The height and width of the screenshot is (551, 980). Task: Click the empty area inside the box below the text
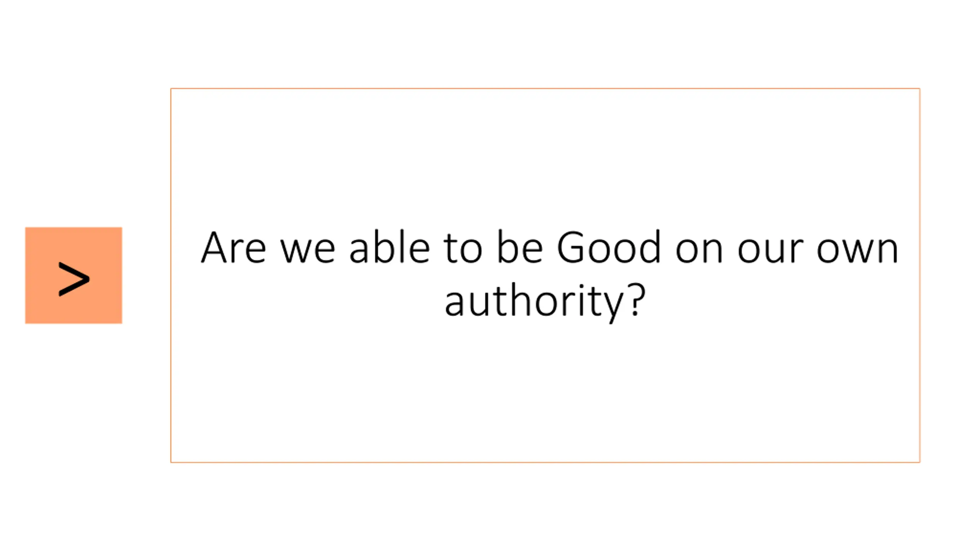tap(545, 394)
